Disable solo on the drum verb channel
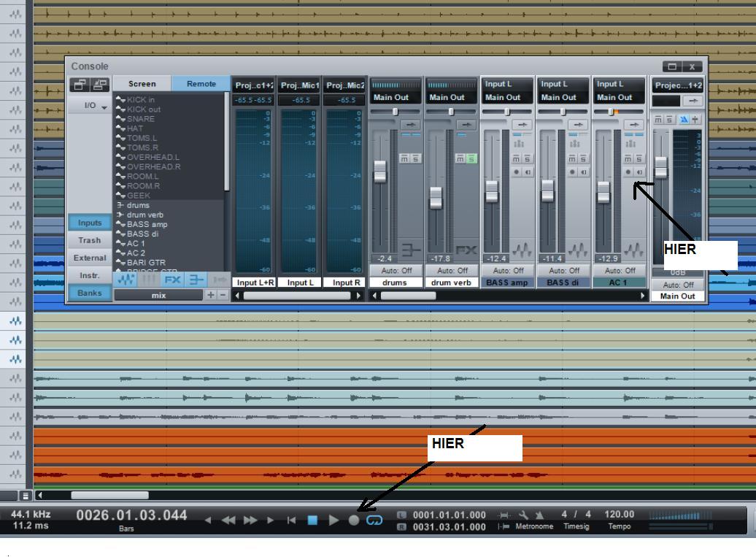Image resolution: width=756 pixels, height=557 pixels. point(471,158)
